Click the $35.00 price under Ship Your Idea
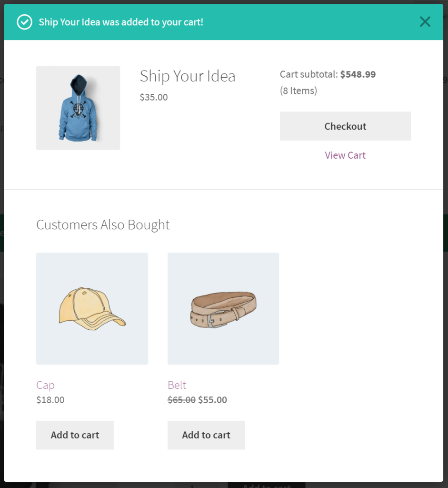The image size is (448, 488). click(x=153, y=97)
